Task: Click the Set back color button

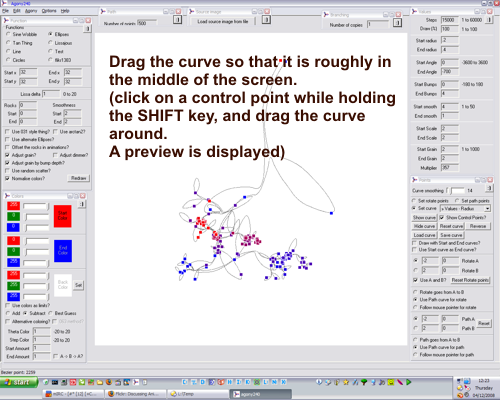Action: coord(78,285)
